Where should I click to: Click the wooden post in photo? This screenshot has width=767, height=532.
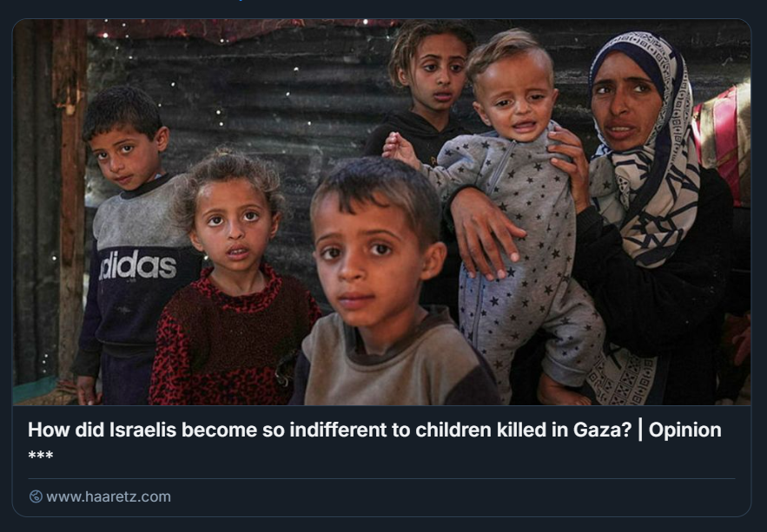point(71,195)
